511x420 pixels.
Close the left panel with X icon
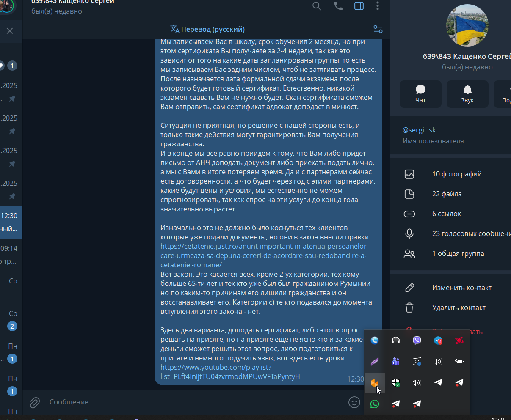(x=10, y=31)
